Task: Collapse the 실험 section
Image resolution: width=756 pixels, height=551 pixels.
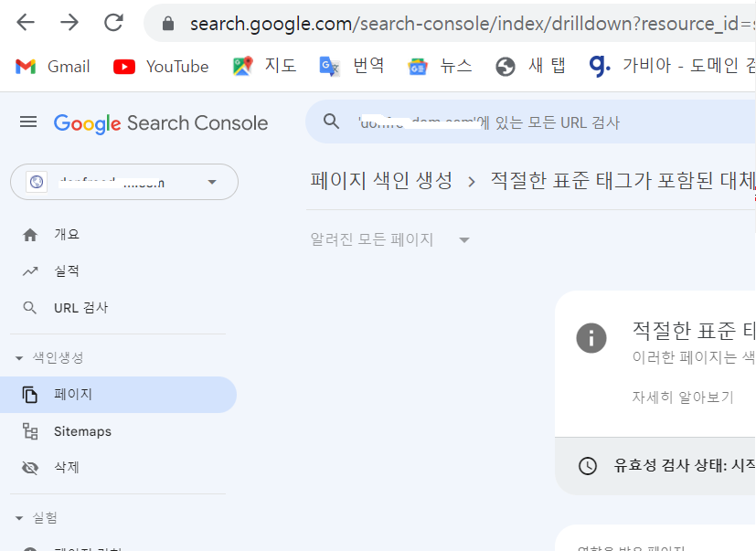Action: (x=37, y=518)
